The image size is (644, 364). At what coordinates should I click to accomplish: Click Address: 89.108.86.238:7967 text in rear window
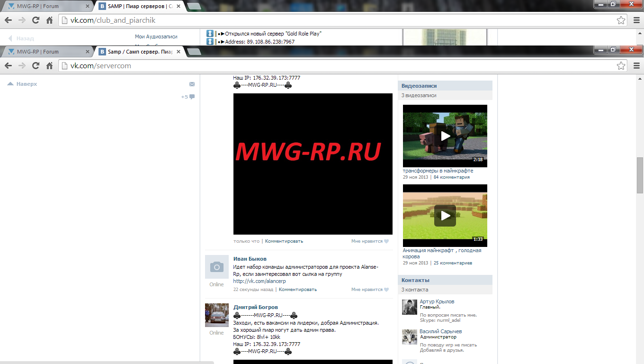point(259,42)
